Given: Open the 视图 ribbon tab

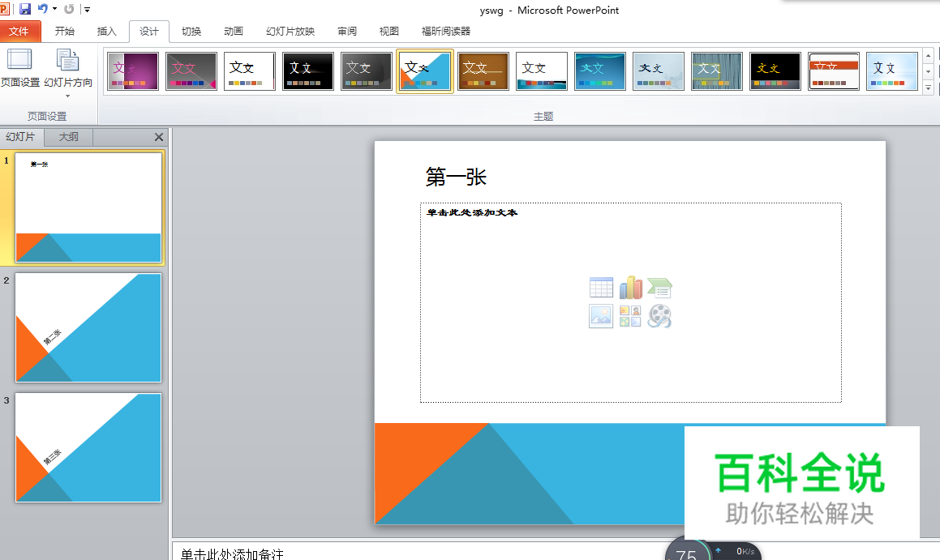Looking at the screenshot, I should point(389,31).
